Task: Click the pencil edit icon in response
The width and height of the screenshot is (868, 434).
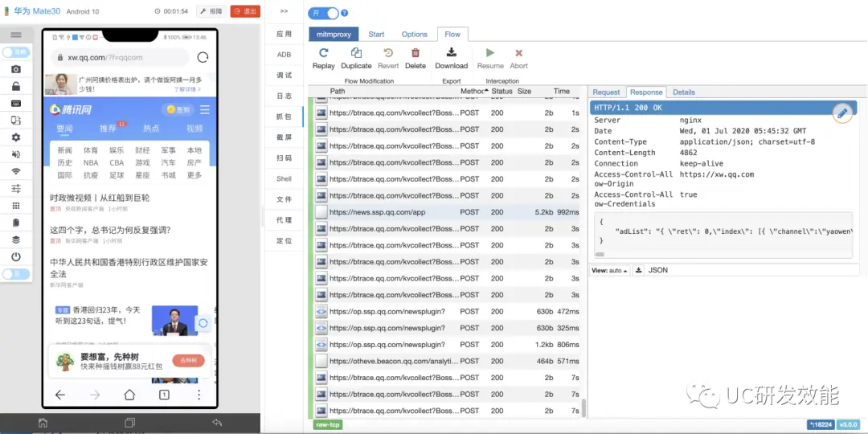Action: (842, 113)
